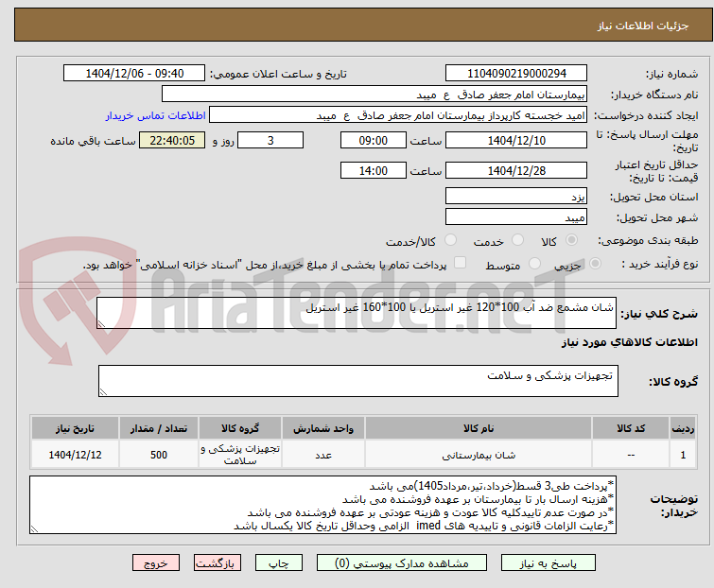Select the جزیی purchase type radio
714x588 pixels.
click(x=595, y=264)
